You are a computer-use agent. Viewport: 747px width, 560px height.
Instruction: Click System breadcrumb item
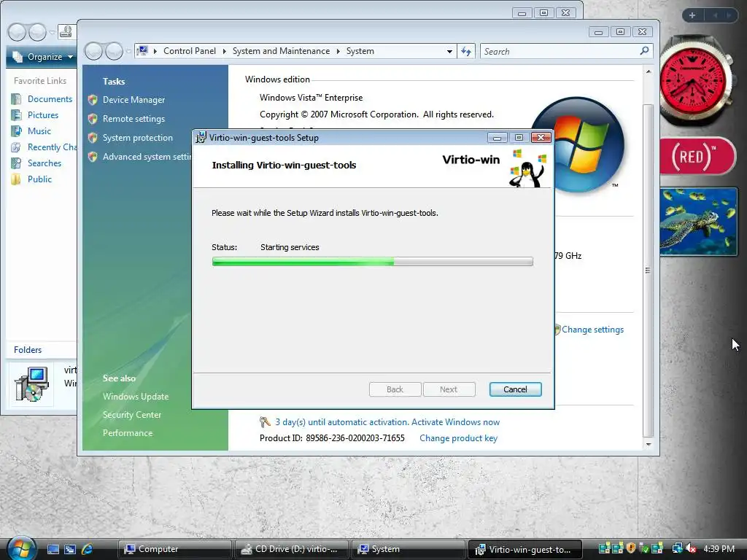pos(360,51)
